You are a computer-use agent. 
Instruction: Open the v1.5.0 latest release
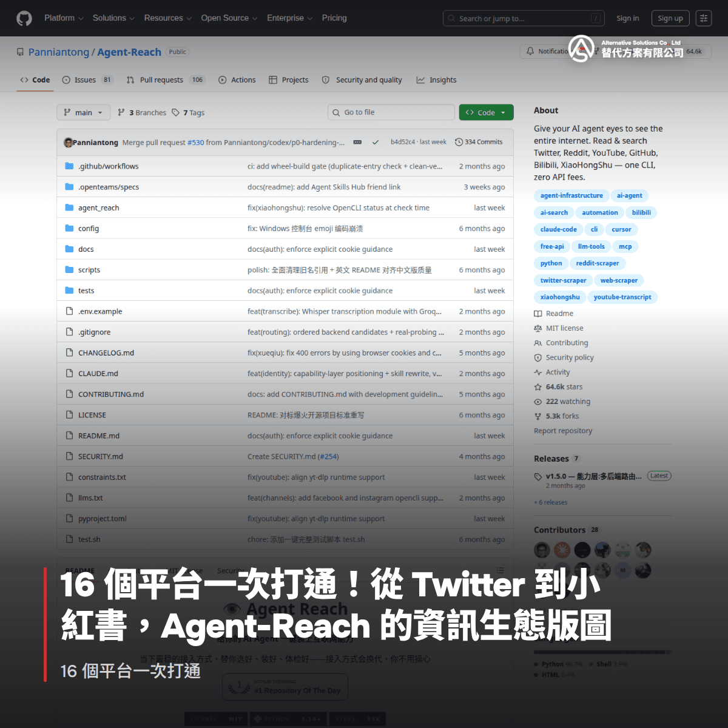click(x=593, y=476)
